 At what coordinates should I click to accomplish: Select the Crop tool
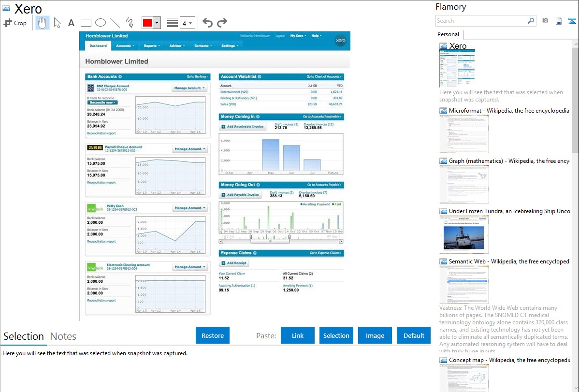pyautogui.click(x=15, y=23)
